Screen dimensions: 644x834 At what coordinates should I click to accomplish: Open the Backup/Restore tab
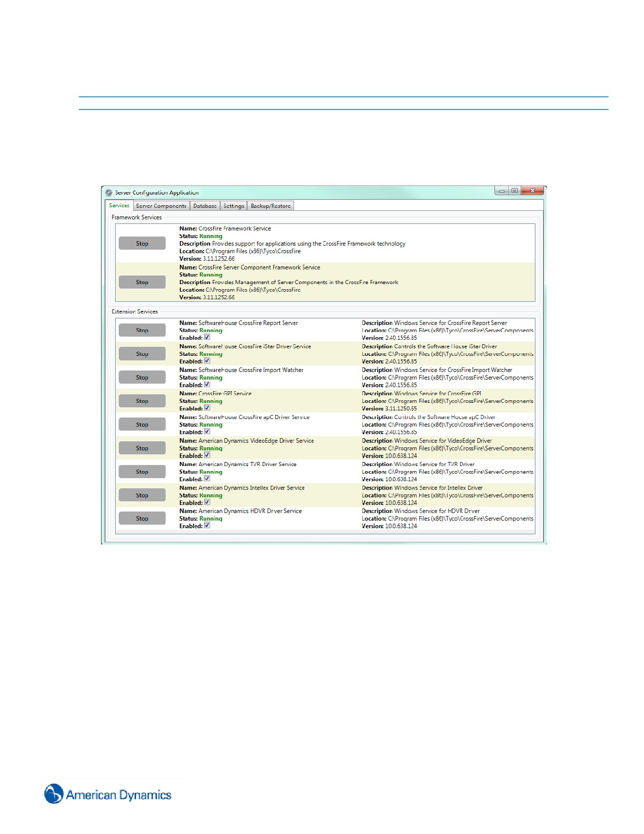[271, 206]
